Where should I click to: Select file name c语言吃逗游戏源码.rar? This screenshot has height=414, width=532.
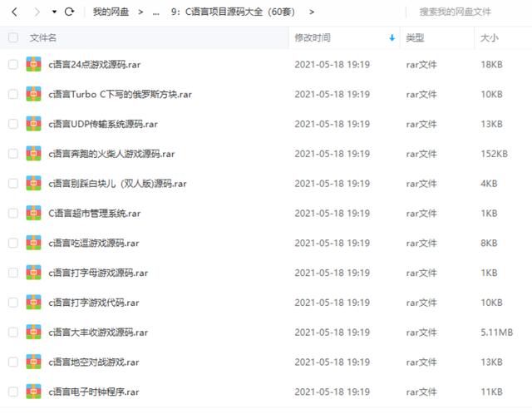tap(94, 244)
